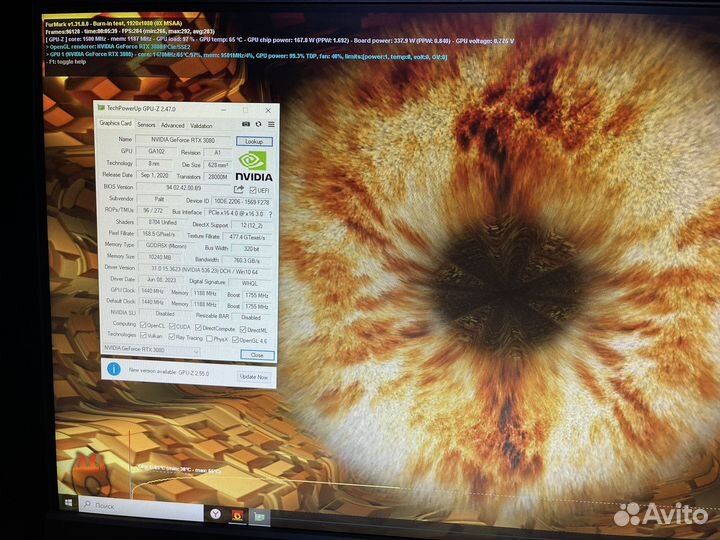Click the ROPs/TMUs 96 / 272 field
The image size is (720, 540).
[x=153, y=210]
